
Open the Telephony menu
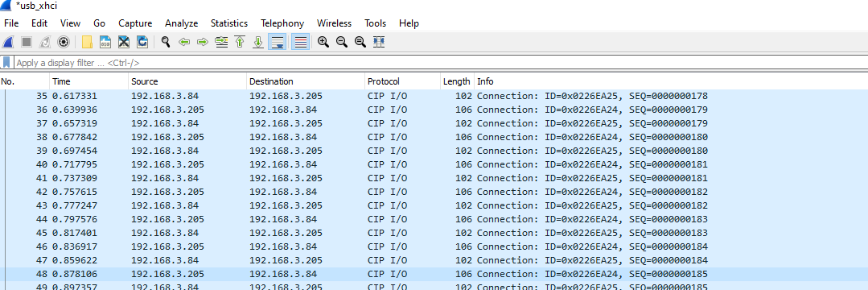coord(282,23)
